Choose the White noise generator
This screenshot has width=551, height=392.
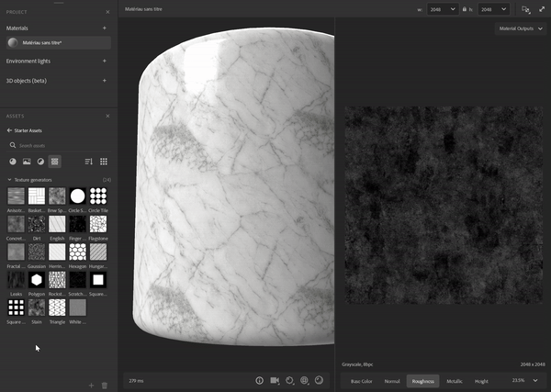pos(78,308)
